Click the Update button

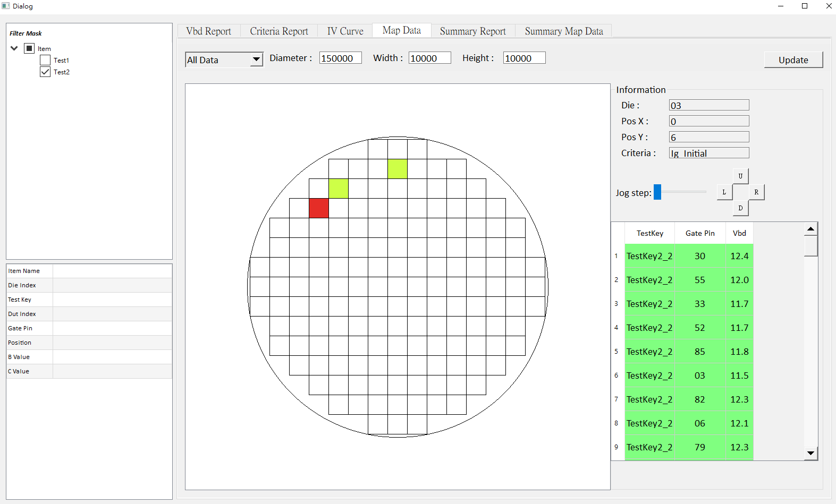click(793, 60)
